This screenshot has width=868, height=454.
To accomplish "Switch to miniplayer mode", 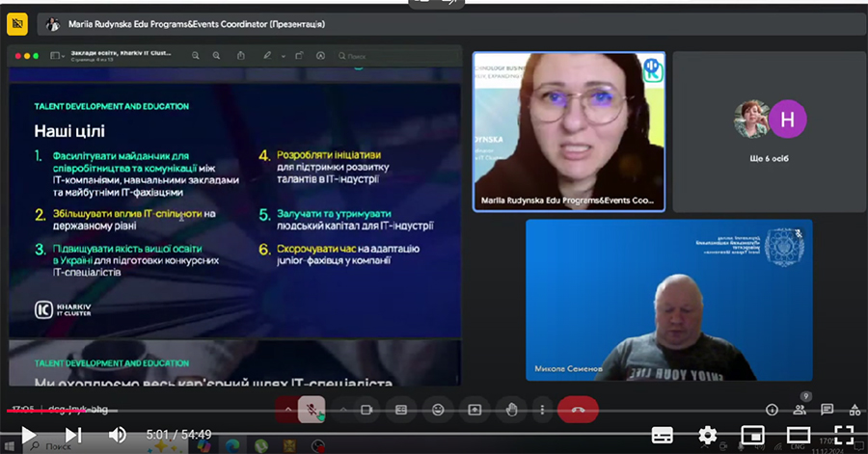I will 753,435.
